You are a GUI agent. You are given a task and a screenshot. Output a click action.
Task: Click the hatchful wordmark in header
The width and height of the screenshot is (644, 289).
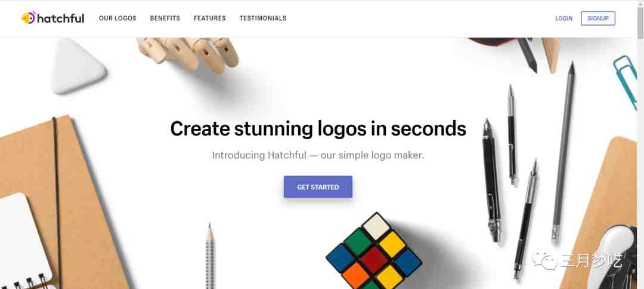[61, 19]
